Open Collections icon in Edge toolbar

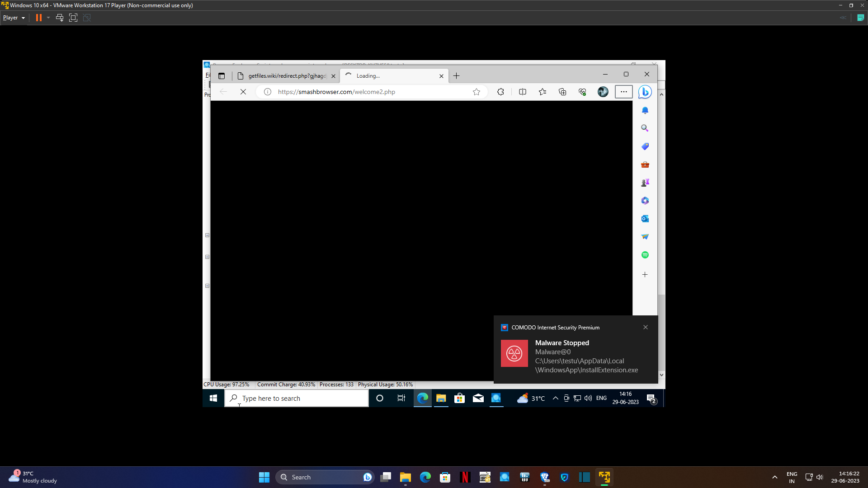click(x=562, y=92)
